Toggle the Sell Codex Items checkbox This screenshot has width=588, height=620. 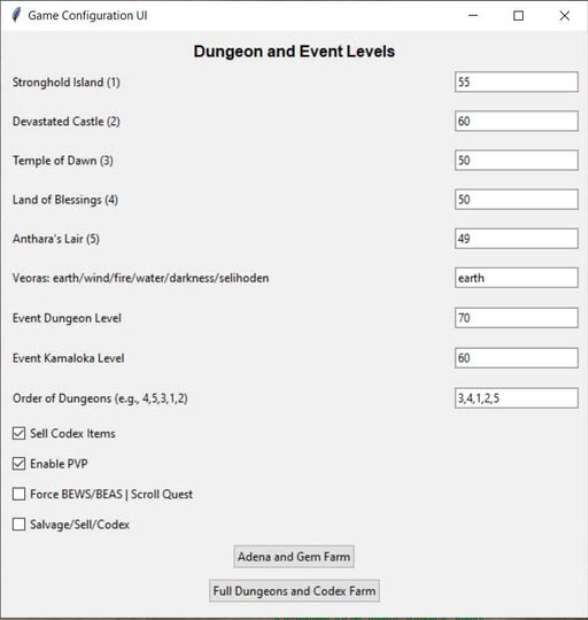coord(19,433)
